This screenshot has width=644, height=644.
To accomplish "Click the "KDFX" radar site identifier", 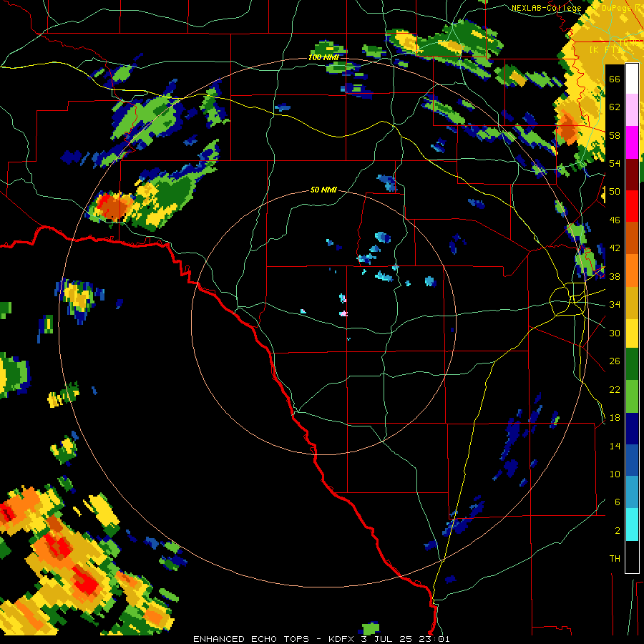I will tap(342, 639).
